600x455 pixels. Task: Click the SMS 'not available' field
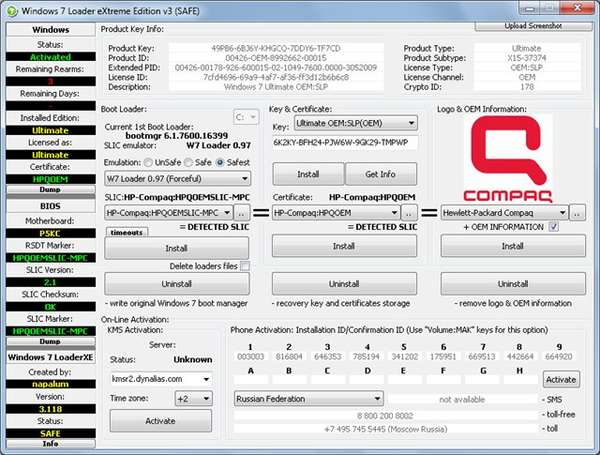point(462,400)
